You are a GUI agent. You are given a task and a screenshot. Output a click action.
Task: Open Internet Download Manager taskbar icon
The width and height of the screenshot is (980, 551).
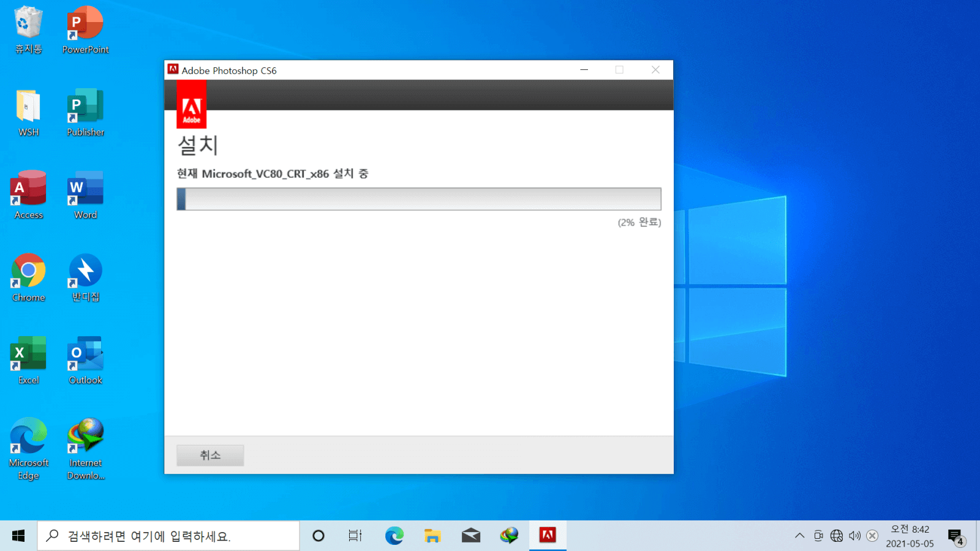point(509,536)
